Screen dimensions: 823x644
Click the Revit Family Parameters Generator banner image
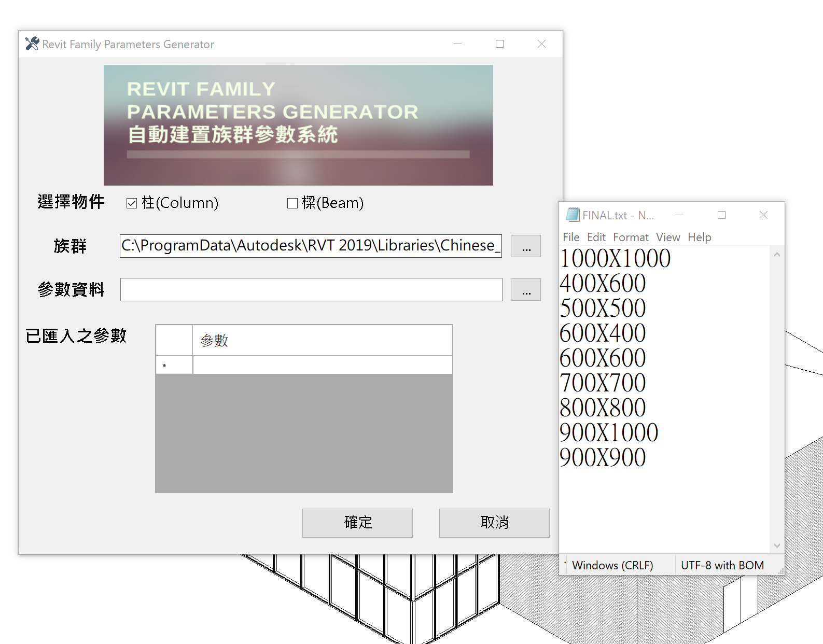[x=298, y=125]
